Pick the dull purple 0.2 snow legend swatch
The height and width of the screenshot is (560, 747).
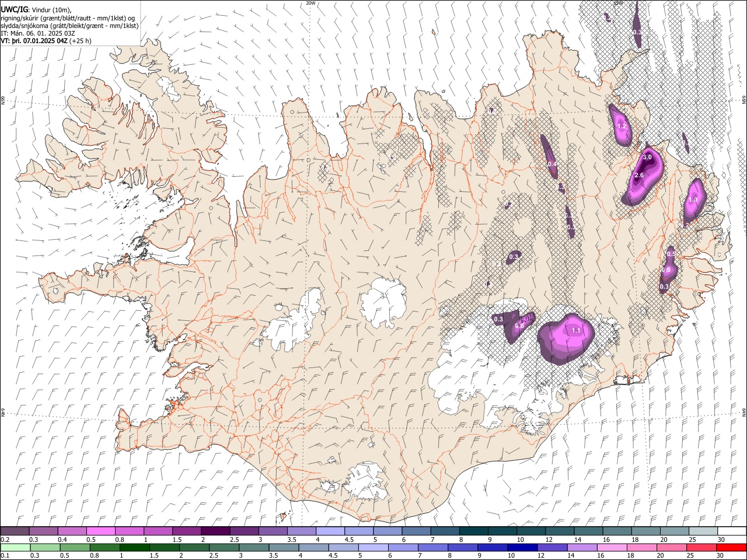(15, 531)
